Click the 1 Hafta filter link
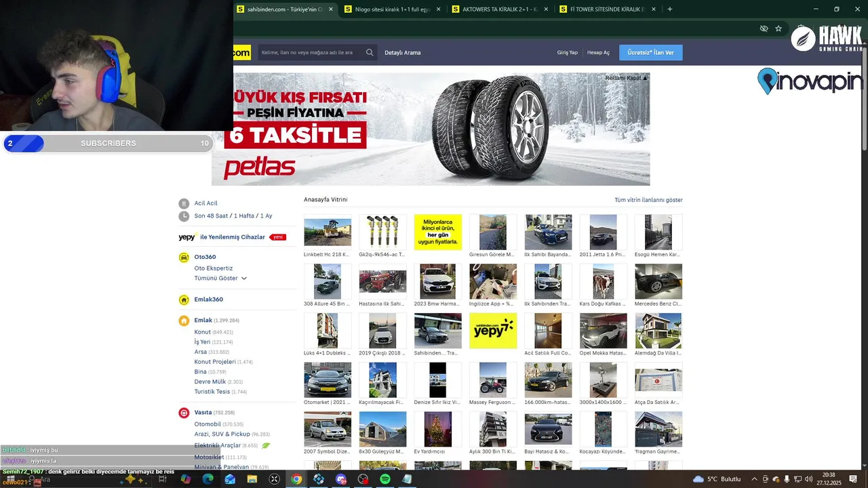Viewport: 868px width, 488px height. (244, 216)
